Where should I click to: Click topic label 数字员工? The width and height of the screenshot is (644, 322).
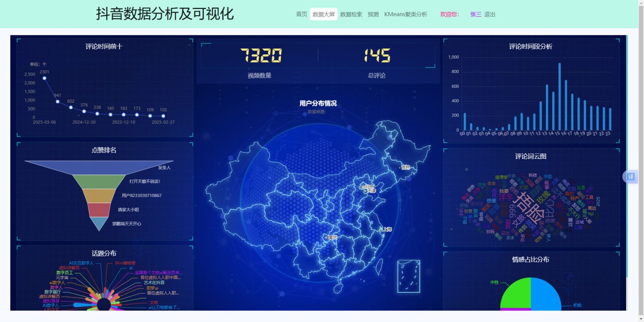coord(65,273)
